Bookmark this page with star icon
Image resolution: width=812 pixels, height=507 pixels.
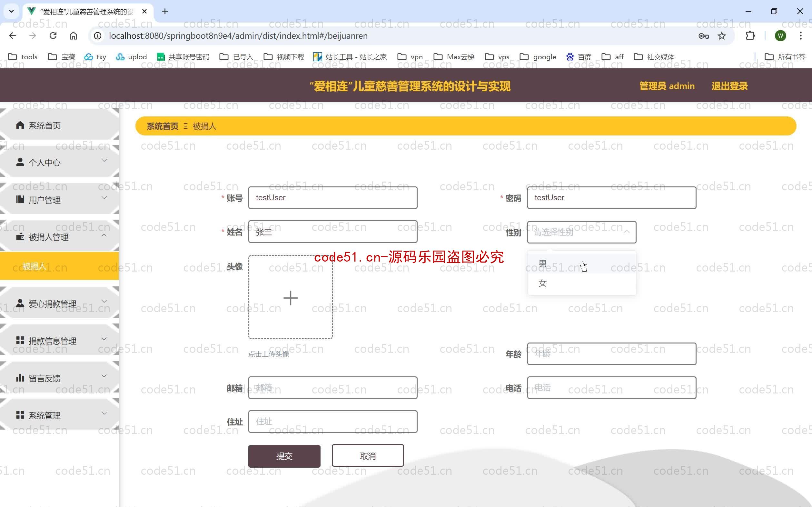point(722,35)
